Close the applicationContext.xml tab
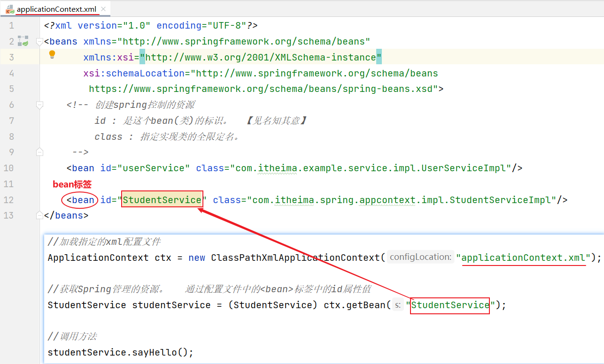Viewport: 604px width, 364px height. coord(103,9)
